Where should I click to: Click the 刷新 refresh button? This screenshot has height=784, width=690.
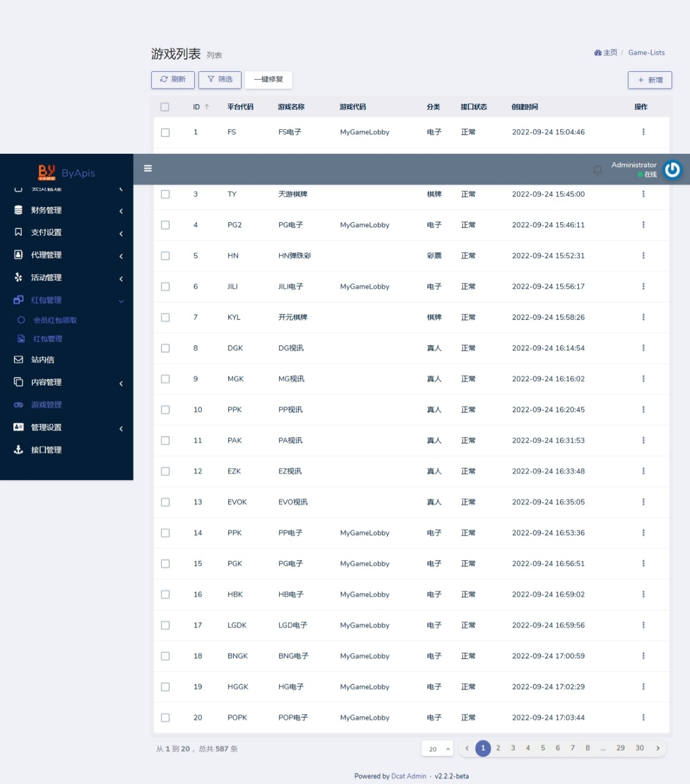tap(172, 80)
